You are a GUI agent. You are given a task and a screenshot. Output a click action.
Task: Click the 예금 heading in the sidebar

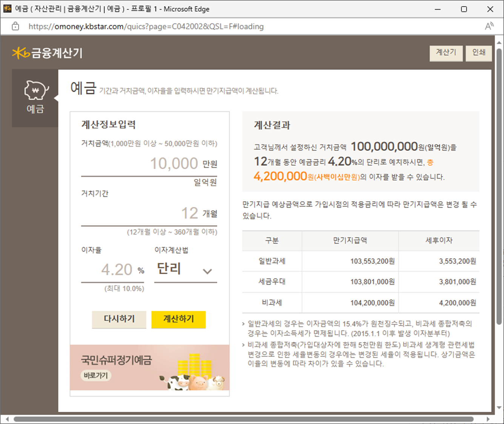click(35, 110)
